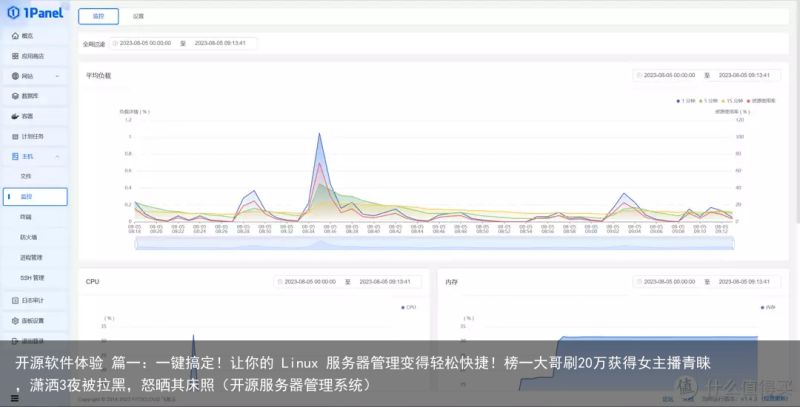Open 概览 overview in the sidebar
Viewport: 800px width, 407px height.
coord(35,36)
